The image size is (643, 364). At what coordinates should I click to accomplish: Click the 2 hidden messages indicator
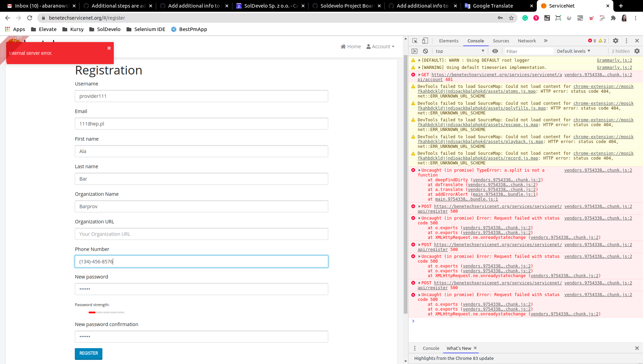pyautogui.click(x=620, y=51)
